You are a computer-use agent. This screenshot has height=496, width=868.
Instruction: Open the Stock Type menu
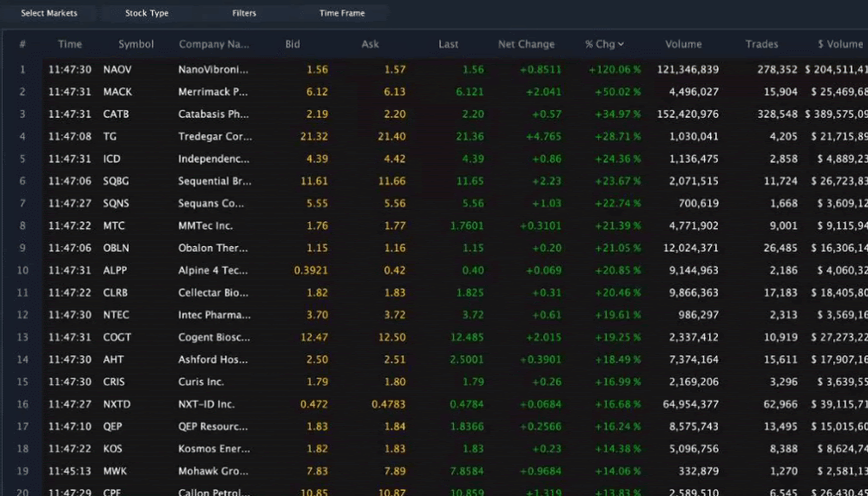(x=147, y=13)
